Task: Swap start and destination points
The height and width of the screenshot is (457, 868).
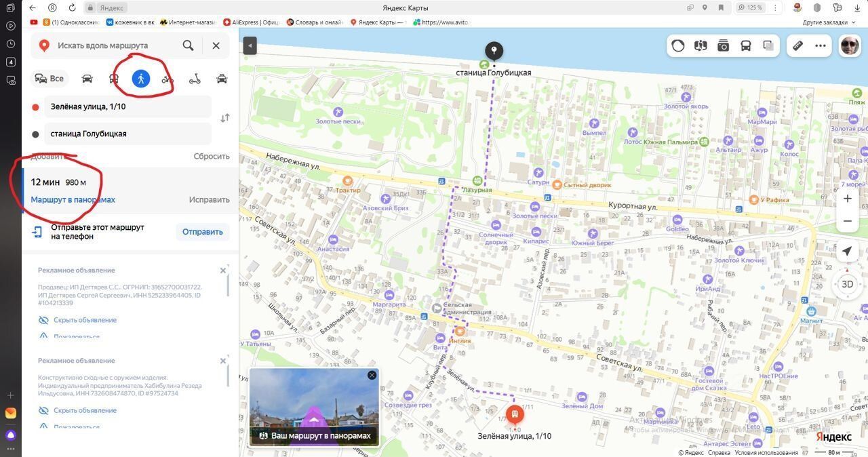Action: [225, 118]
